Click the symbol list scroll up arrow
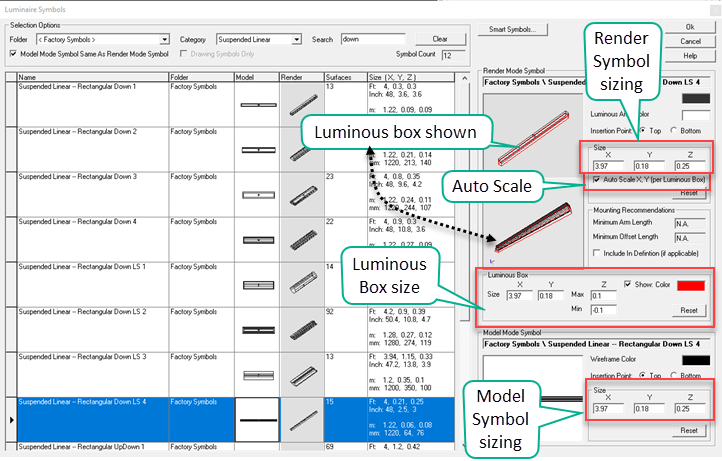The height and width of the screenshot is (461, 722). tap(464, 78)
